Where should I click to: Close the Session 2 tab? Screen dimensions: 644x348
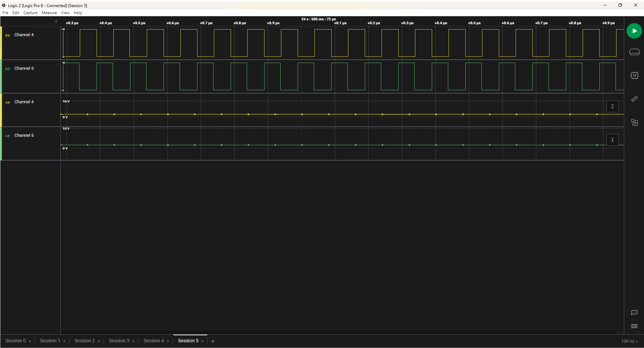pyautogui.click(x=99, y=341)
